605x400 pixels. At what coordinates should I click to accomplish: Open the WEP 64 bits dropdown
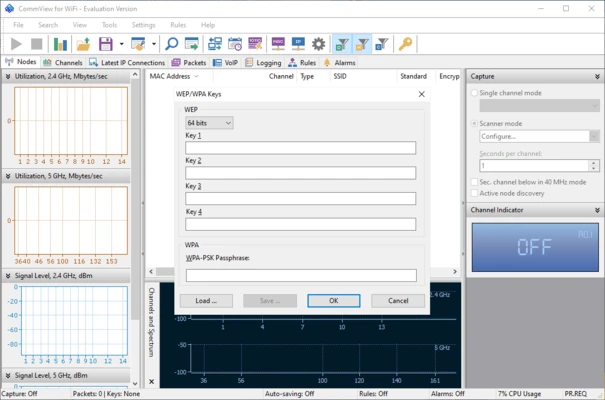209,123
